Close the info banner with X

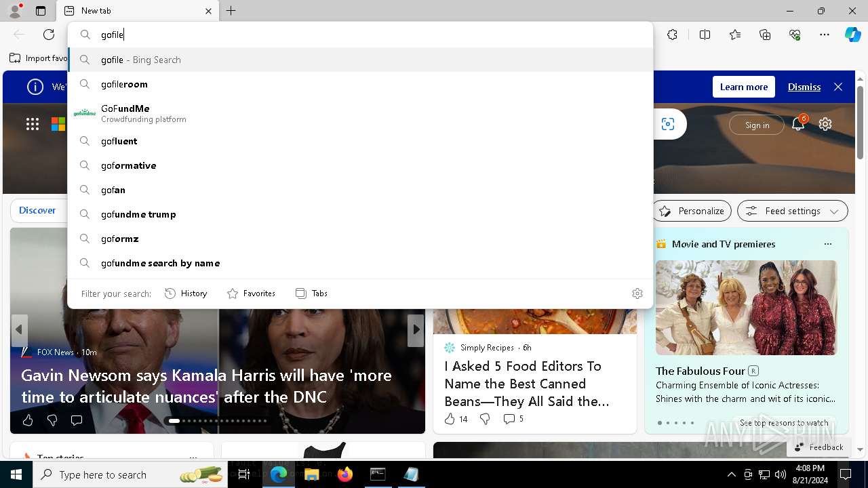pos(838,87)
